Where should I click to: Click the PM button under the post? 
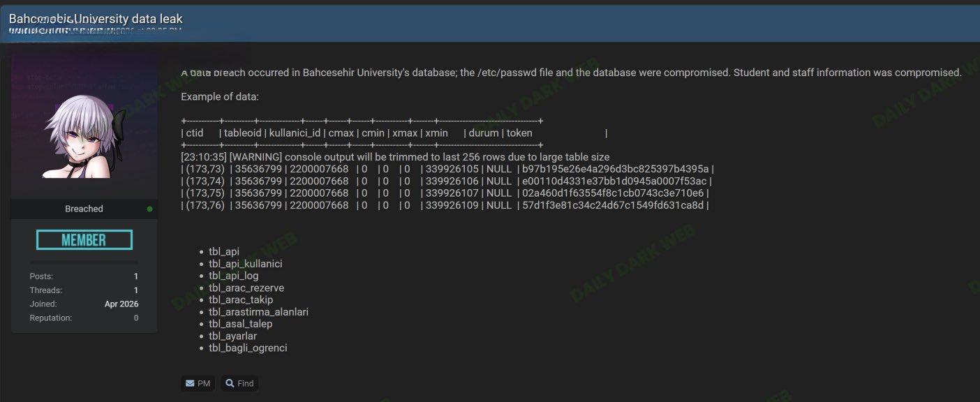(x=198, y=383)
